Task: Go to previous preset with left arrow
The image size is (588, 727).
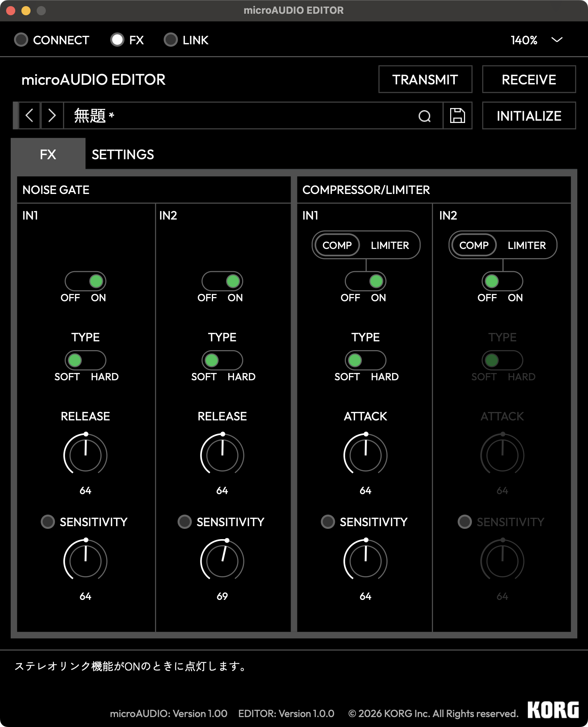Action: 29,116
